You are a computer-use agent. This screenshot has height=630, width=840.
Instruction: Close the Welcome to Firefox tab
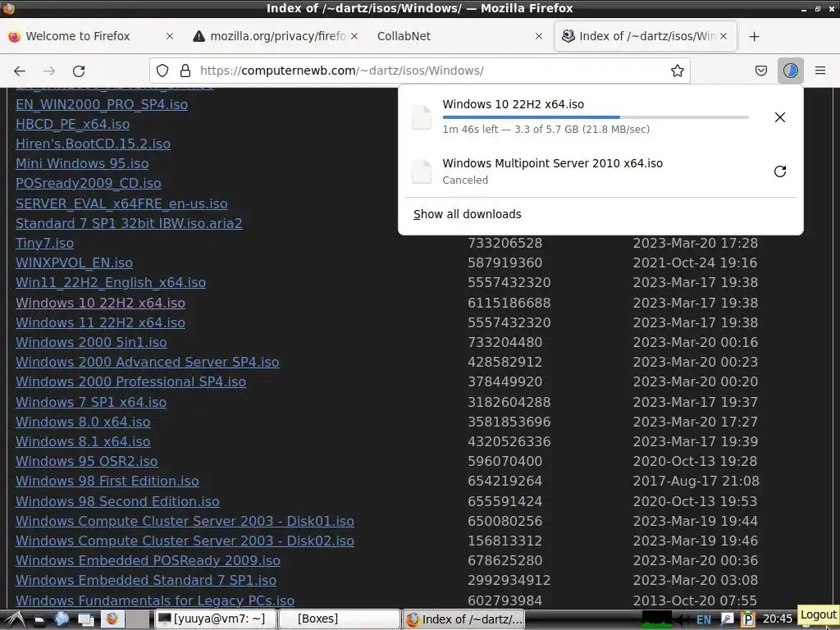click(169, 36)
